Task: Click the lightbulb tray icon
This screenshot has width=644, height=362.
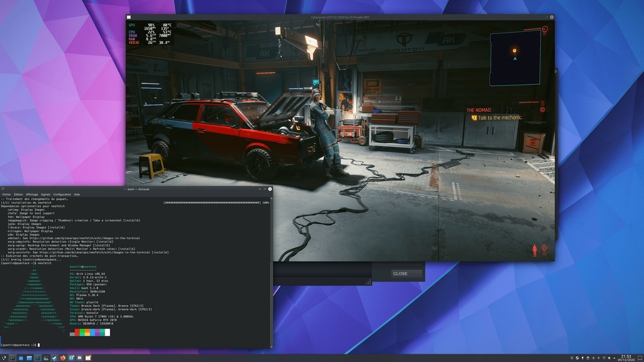Action: point(582,358)
